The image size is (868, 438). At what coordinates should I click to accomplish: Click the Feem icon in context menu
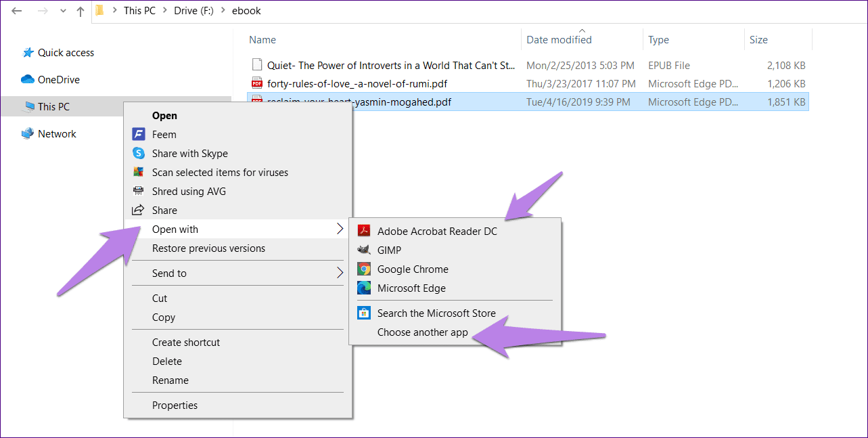pyautogui.click(x=138, y=134)
